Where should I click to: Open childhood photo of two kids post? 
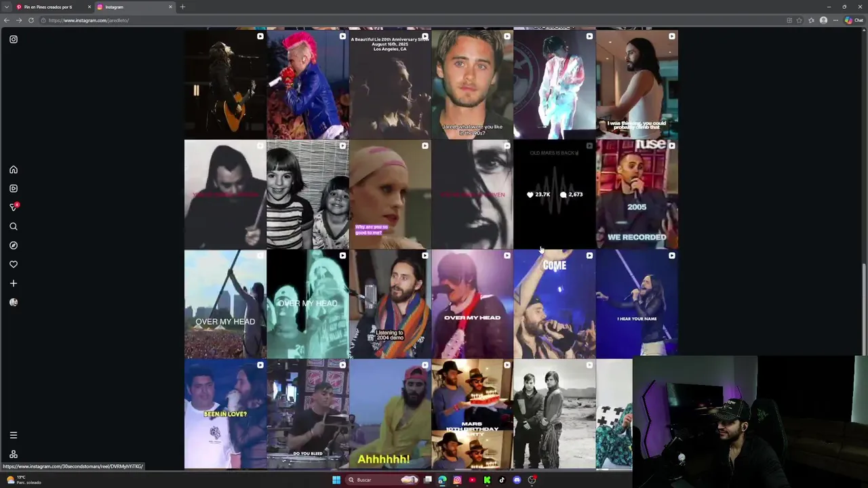(x=307, y=195)
